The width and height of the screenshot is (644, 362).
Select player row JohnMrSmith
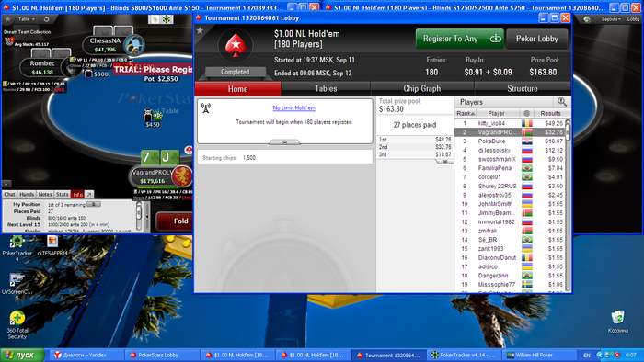tap(510, 204)
